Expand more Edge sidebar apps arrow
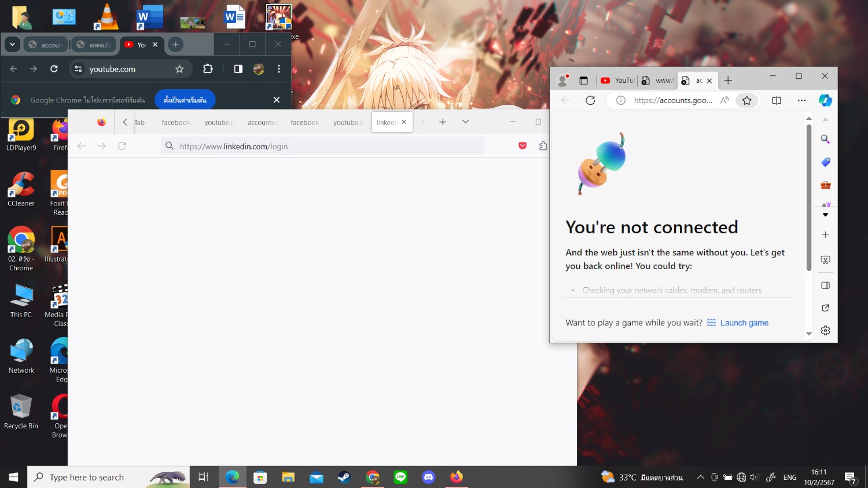868x488 pixels. pos(826,215)
